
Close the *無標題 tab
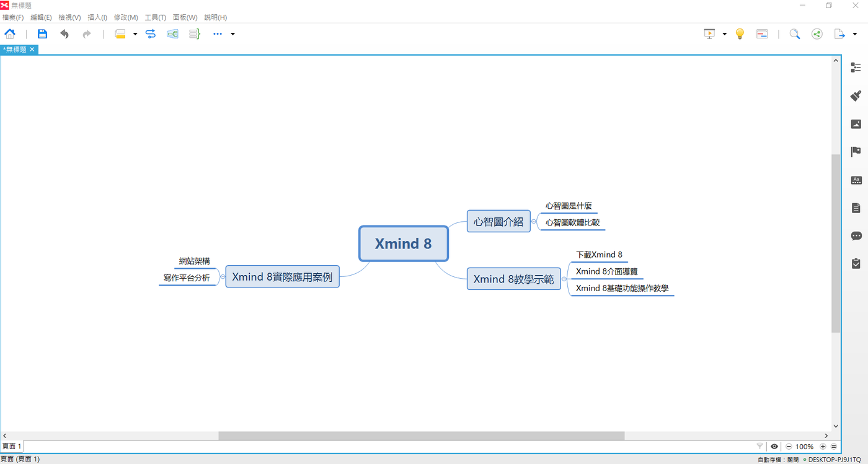coord(32,50)
